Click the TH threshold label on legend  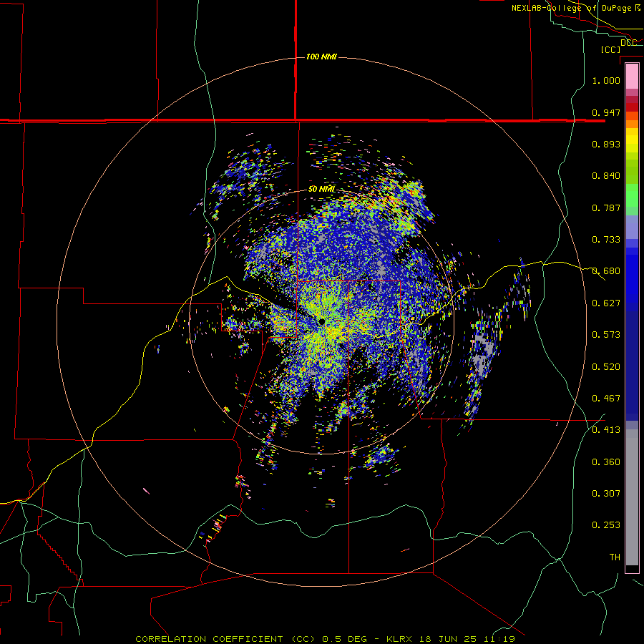click(x=615, y=557)
